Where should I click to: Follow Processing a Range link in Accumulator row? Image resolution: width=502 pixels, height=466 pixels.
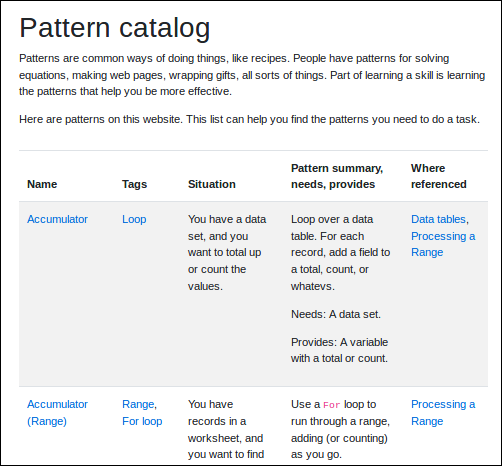tap(443, 244)
